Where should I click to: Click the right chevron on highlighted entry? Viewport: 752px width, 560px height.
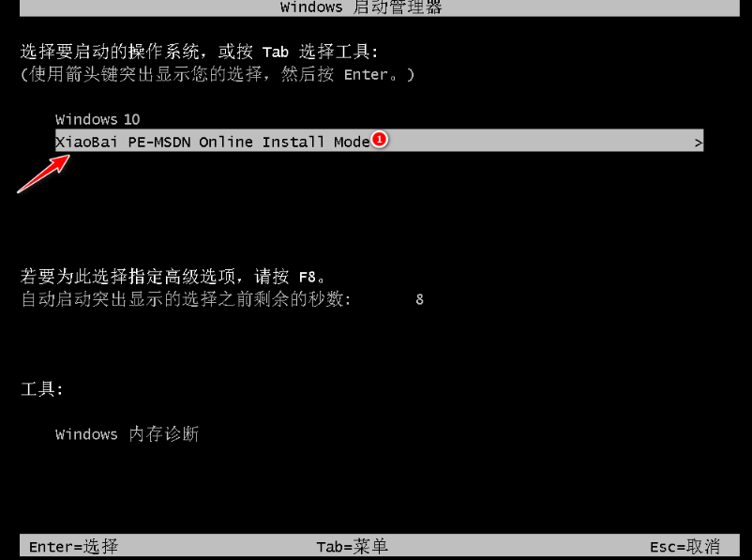pos(699,143)
